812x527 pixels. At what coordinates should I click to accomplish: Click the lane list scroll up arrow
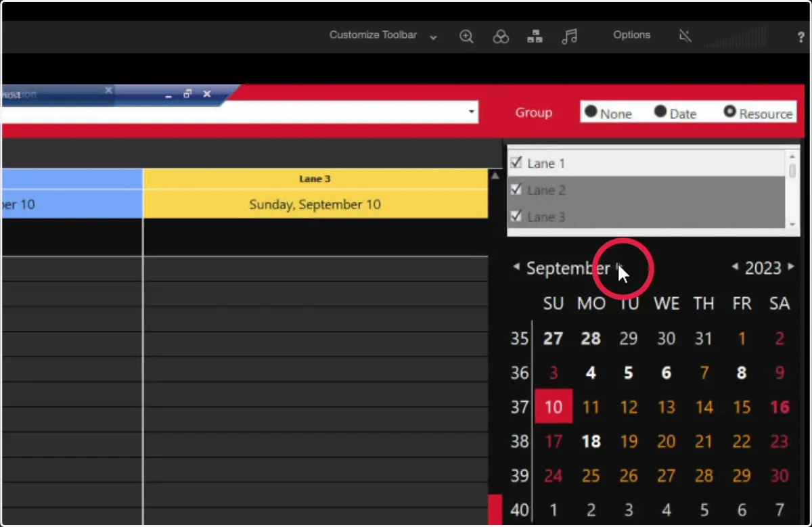[x=792, y=156]
